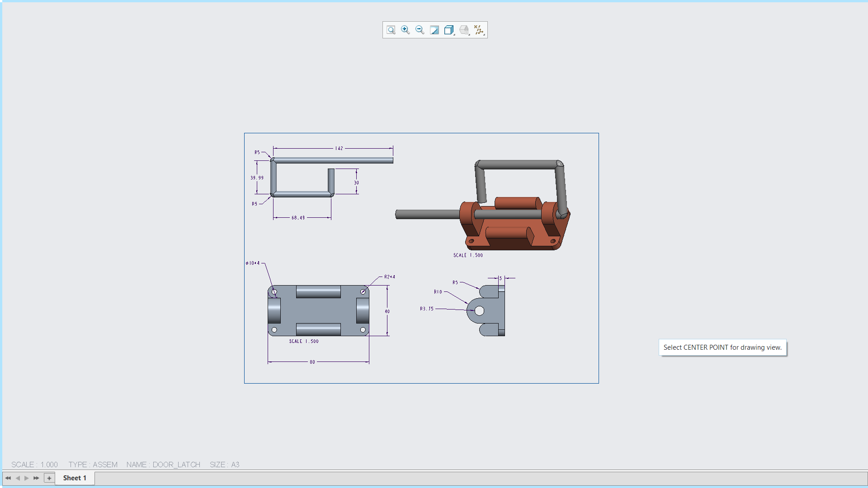This screenshot has height=488, width=868.
Task: Click the Display Style icon
Action: pyautogui.click(x=464, y=30)
